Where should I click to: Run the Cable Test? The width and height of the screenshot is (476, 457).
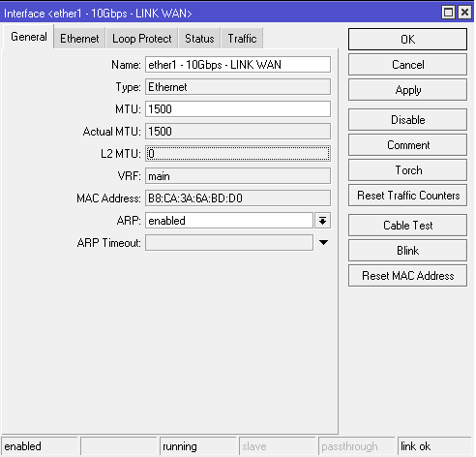click(407, 225)
